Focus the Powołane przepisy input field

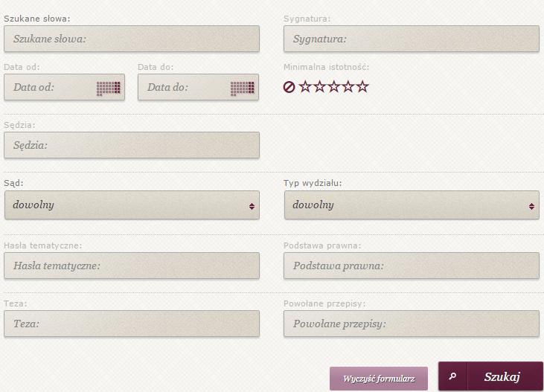point(412,324)
